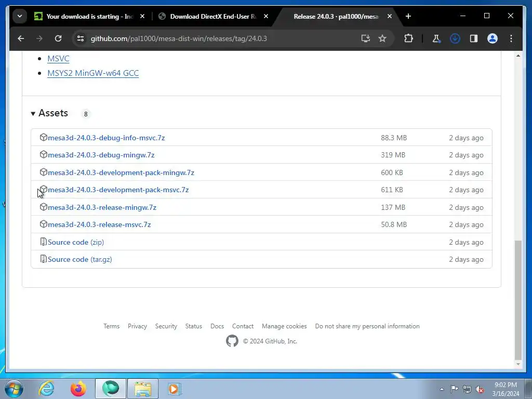Open the MSYS2 MinGW-w64 GCC link
The image size is (532, 399).
(x=93, y=73)
